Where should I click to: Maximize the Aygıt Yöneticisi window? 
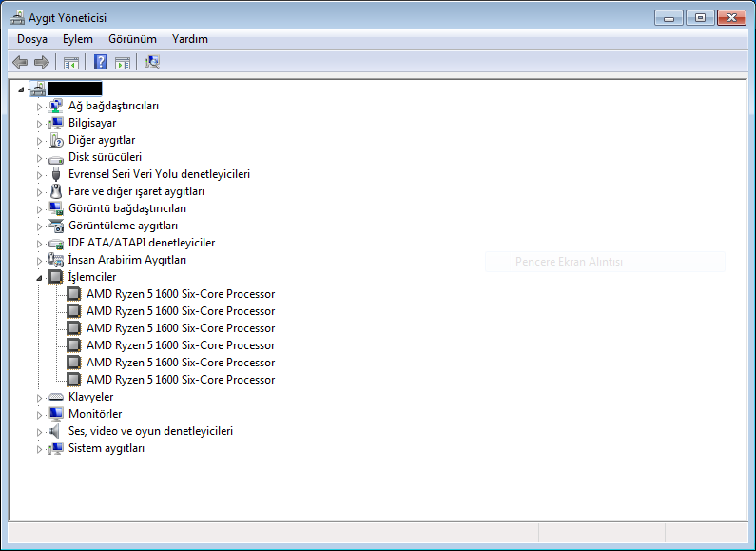700,18
